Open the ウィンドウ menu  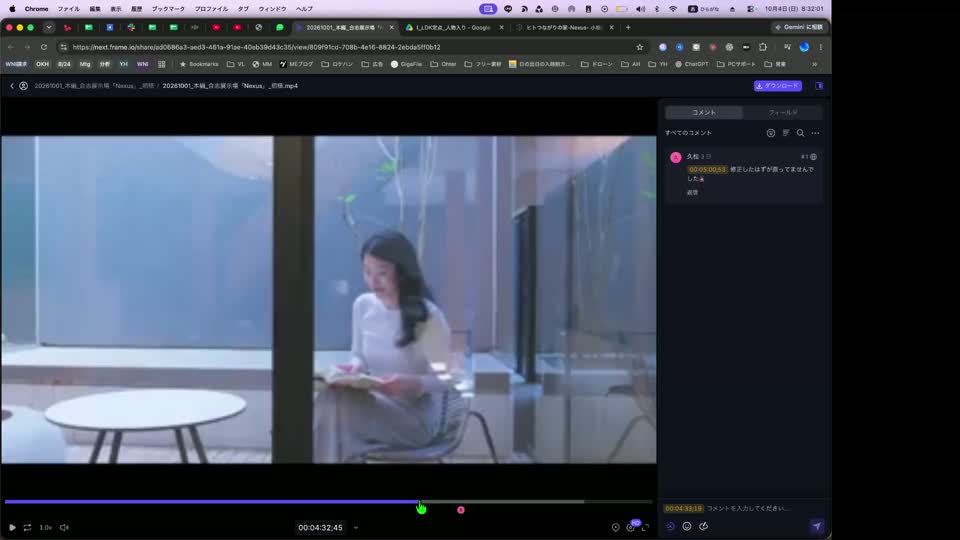coord(272,9)
